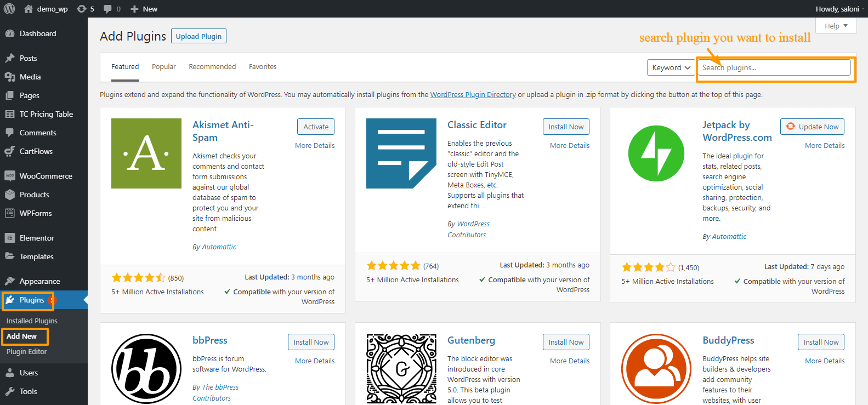
Task: Click the Gutenberg plugin logo
Action: tap(401, 369)
